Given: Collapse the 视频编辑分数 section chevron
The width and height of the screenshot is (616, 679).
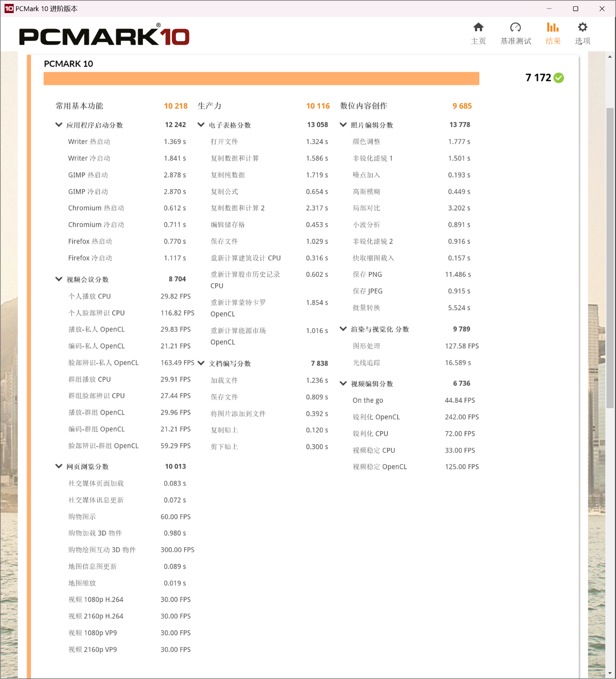Looking at the screenshot, I should [x=343, y=384].
